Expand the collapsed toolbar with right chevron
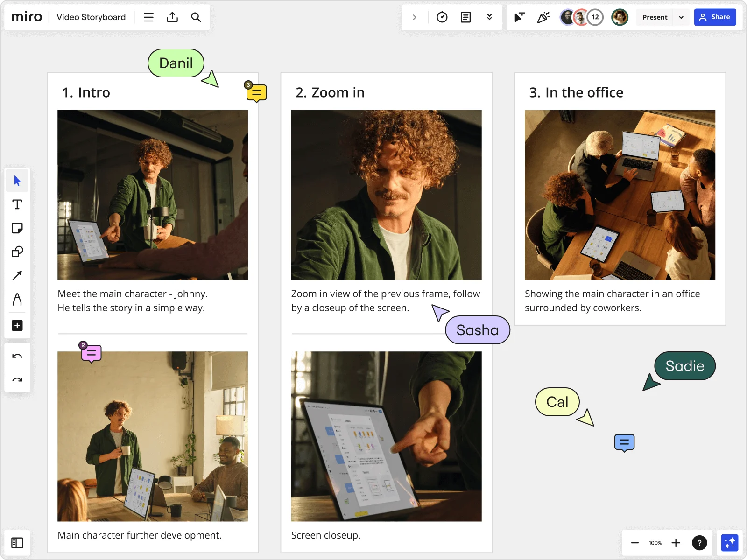 pyautogui.click(x=415, y=17)
